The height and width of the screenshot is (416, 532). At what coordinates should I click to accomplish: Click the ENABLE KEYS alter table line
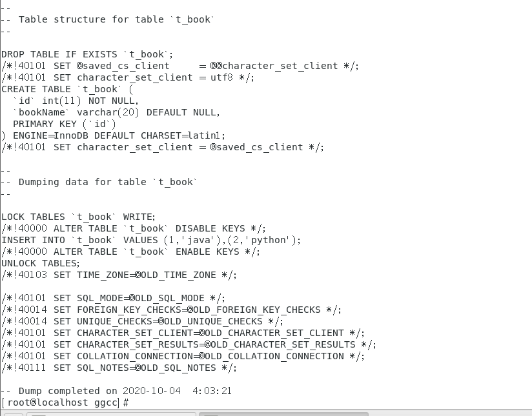(131, 252)
